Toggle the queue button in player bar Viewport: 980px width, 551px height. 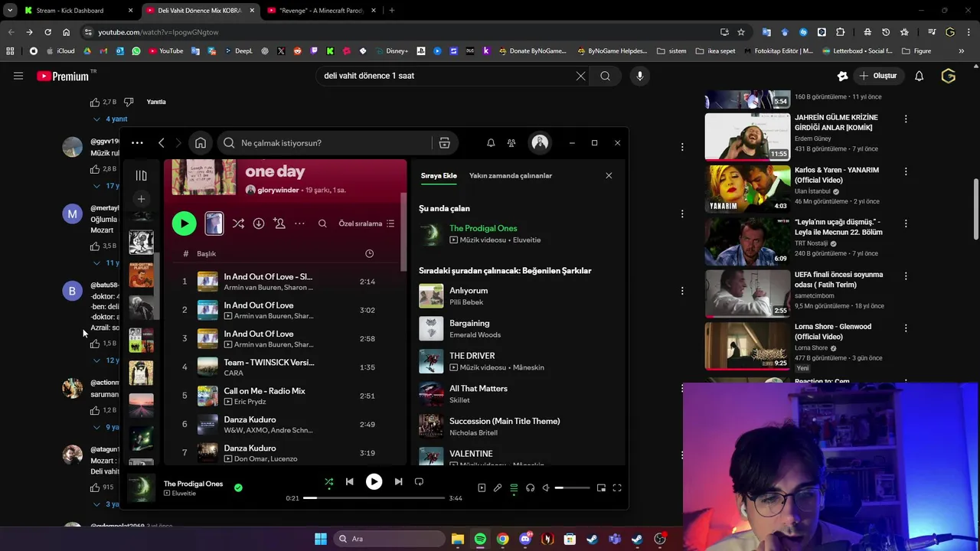pos(514,487)
